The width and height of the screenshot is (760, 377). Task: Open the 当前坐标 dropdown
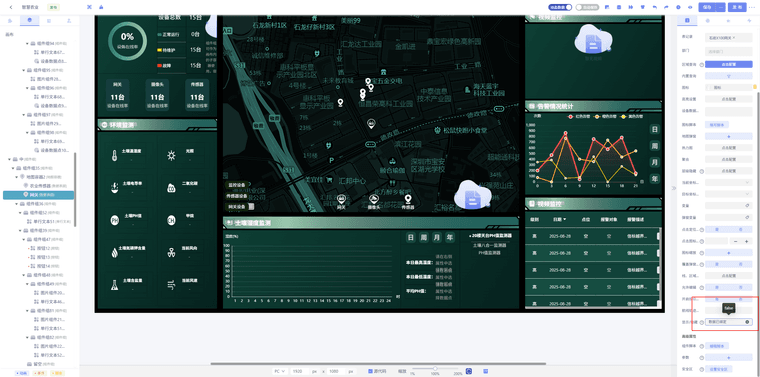[728, 182]
